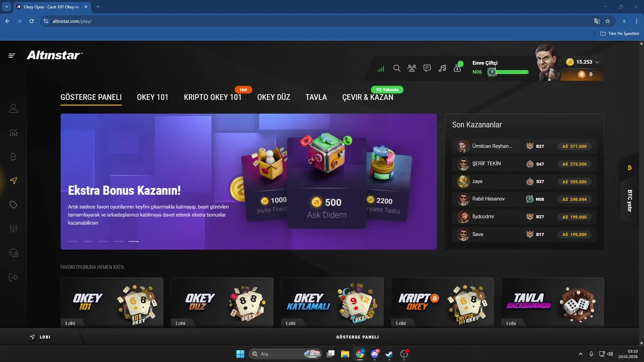Open the hamburger menu beside the Altınstar logo

(12, 55)
